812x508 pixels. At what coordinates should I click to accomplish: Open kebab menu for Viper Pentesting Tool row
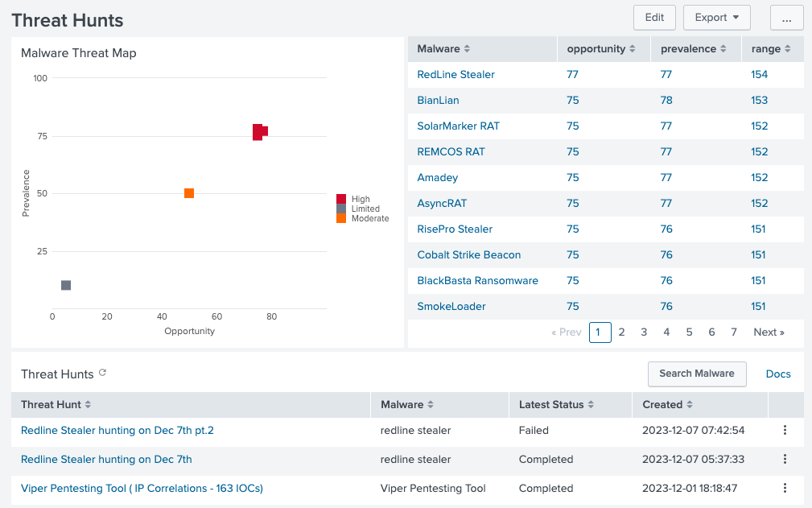pos(785,488)
